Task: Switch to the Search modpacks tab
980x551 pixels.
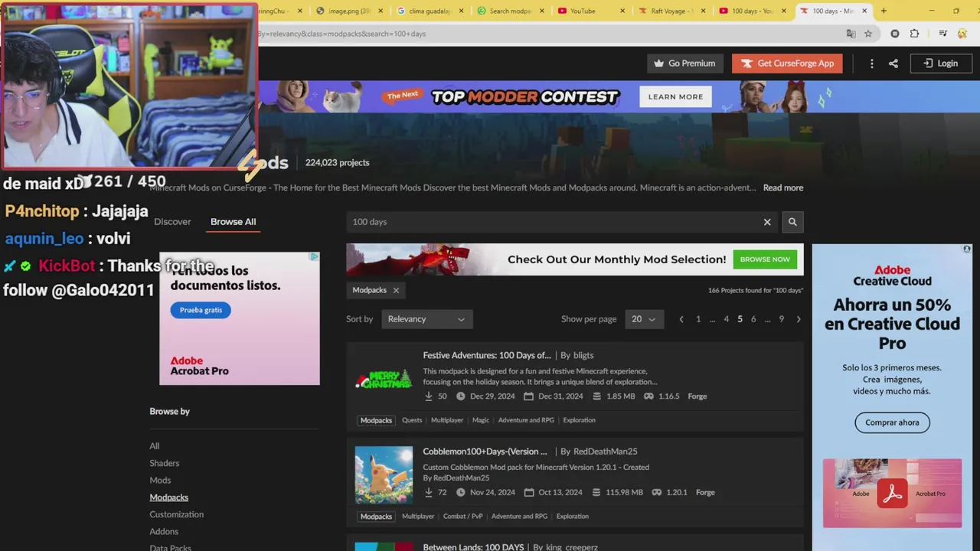Action: coord(510,11)
